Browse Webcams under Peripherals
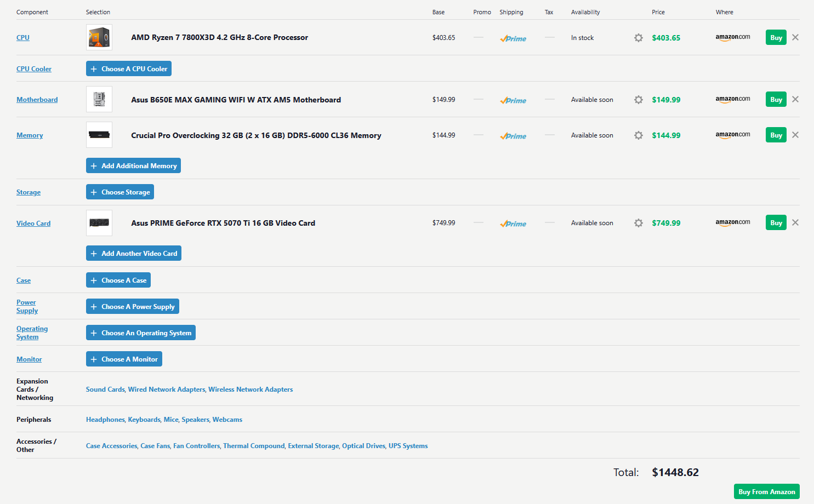 point(227,420)
